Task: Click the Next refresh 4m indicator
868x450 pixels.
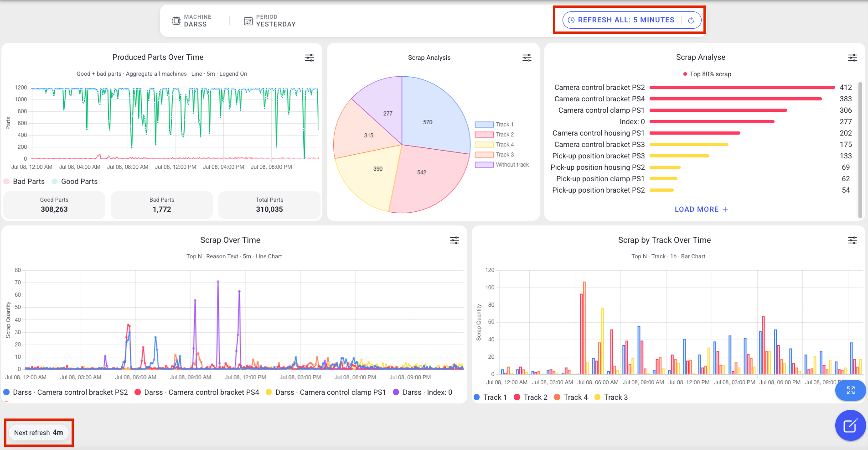Action: 39,433
